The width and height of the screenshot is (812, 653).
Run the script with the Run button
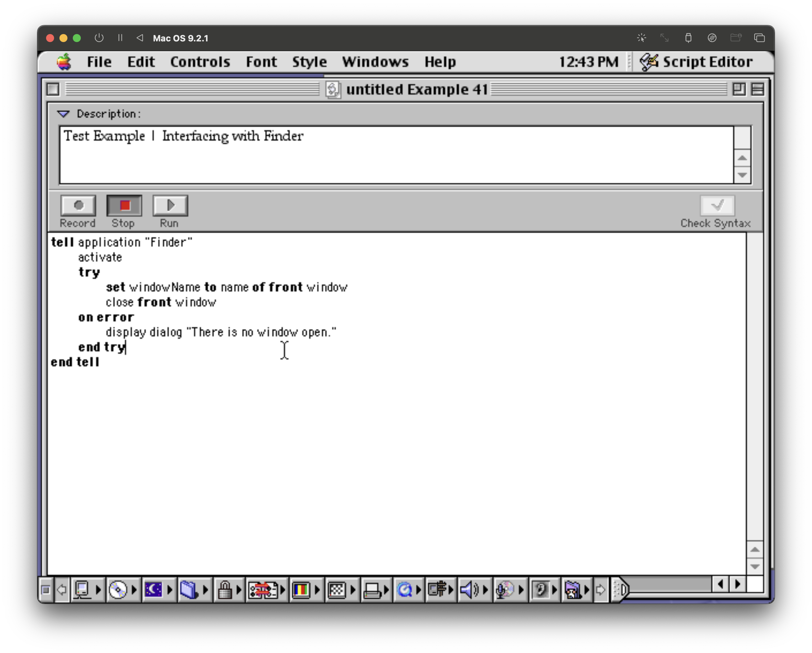[x=170, y=206]
